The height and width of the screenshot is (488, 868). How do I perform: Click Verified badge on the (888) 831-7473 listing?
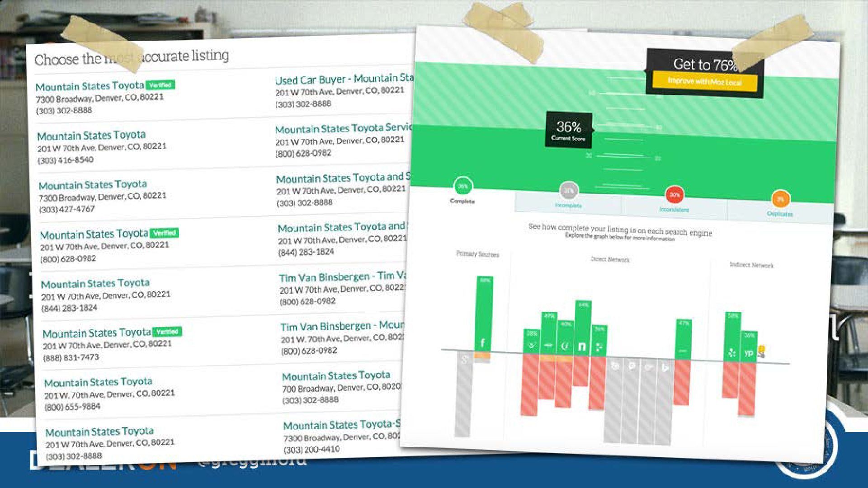167,331
